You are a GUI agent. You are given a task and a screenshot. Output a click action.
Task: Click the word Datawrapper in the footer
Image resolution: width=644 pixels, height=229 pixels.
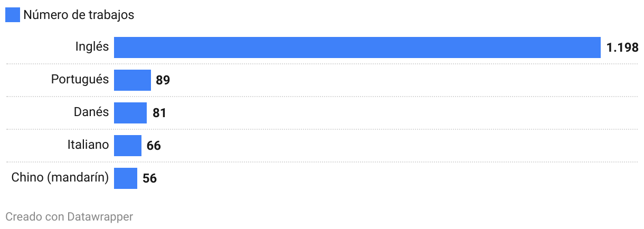100,216
